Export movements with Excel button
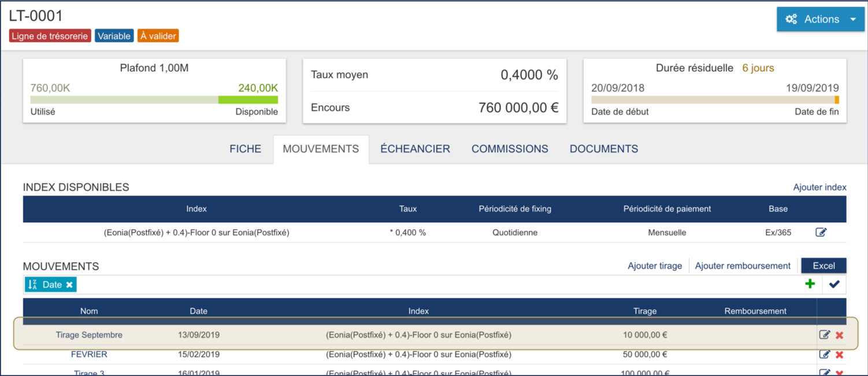The width and height of the screenshot is (868, 376). 824,266
